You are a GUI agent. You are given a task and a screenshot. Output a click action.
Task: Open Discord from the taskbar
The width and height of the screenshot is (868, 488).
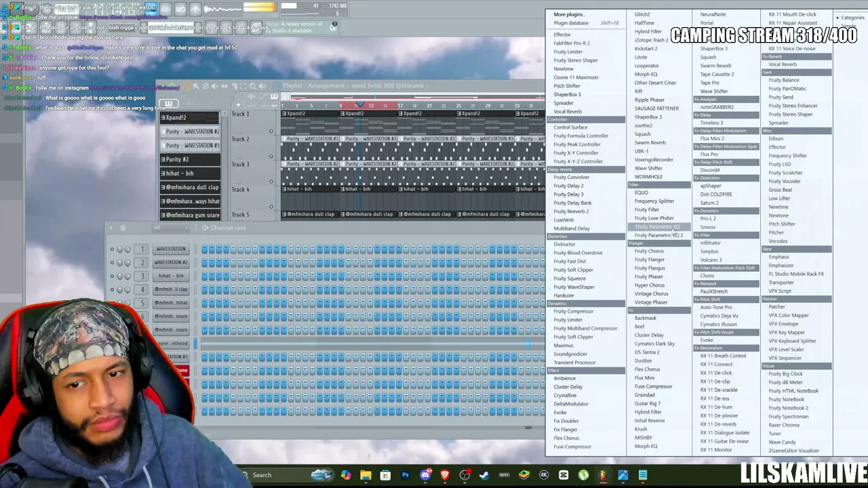pyautogui.click(x=425, y=475)
